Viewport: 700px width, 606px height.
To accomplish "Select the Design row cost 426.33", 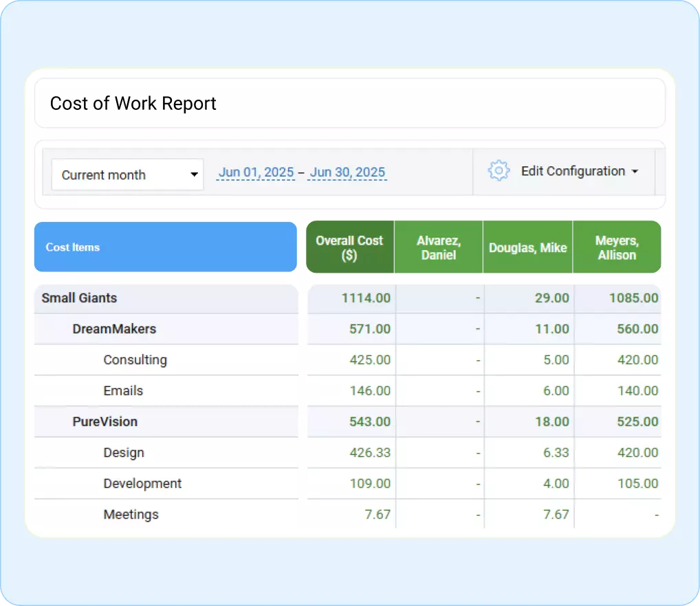I will tap(371, 453).
